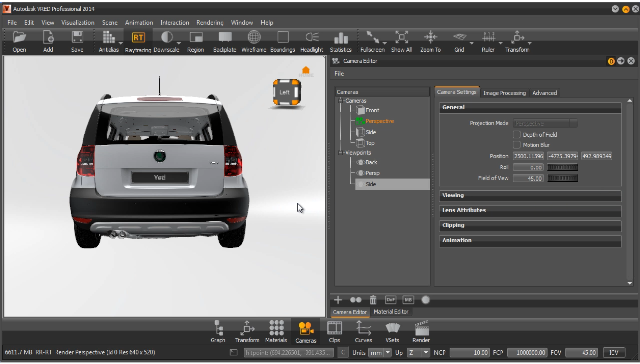
Task: Click the orange Home icon in viewport
Action: click(x=306, y=71)
